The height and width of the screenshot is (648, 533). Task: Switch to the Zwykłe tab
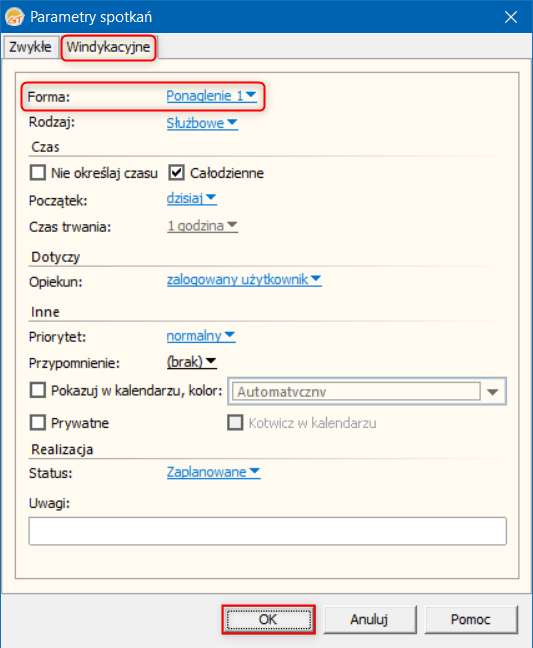(30, 47)
